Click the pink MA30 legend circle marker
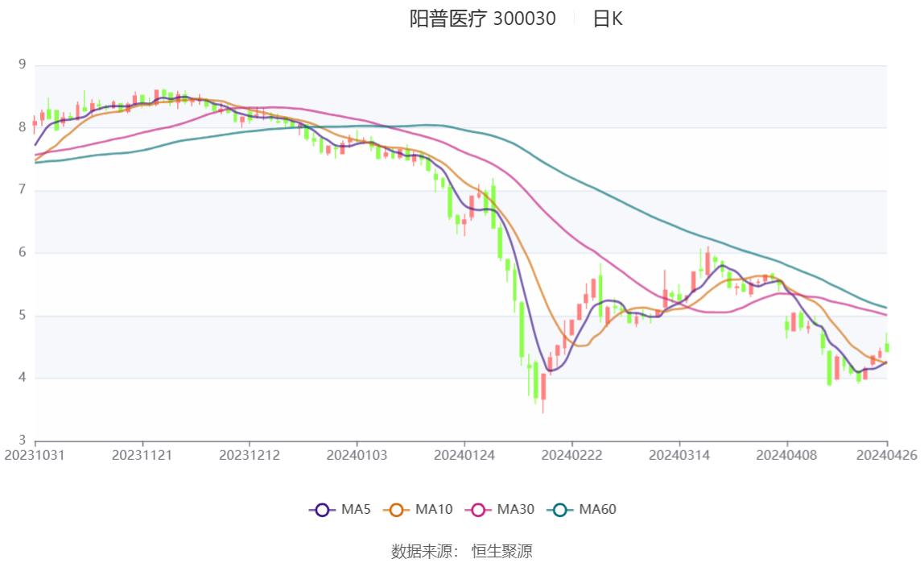This screenshot has width=924, height=563. (479, 509)
